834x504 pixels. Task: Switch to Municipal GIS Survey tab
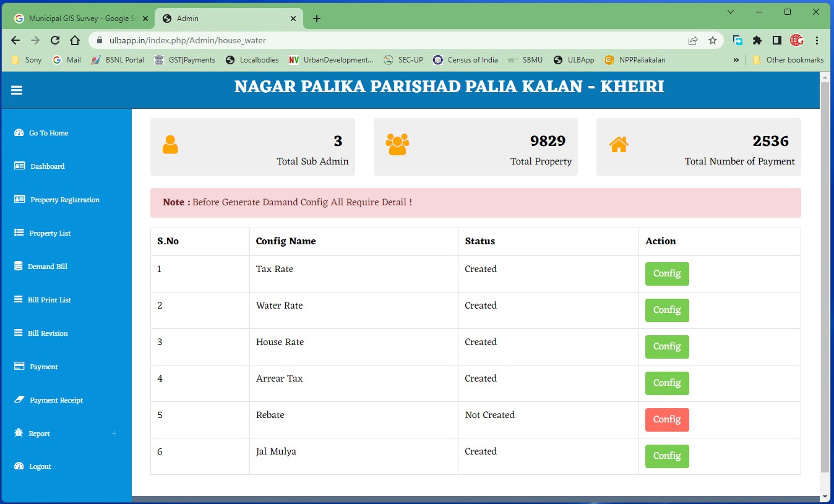coord(82,19)
